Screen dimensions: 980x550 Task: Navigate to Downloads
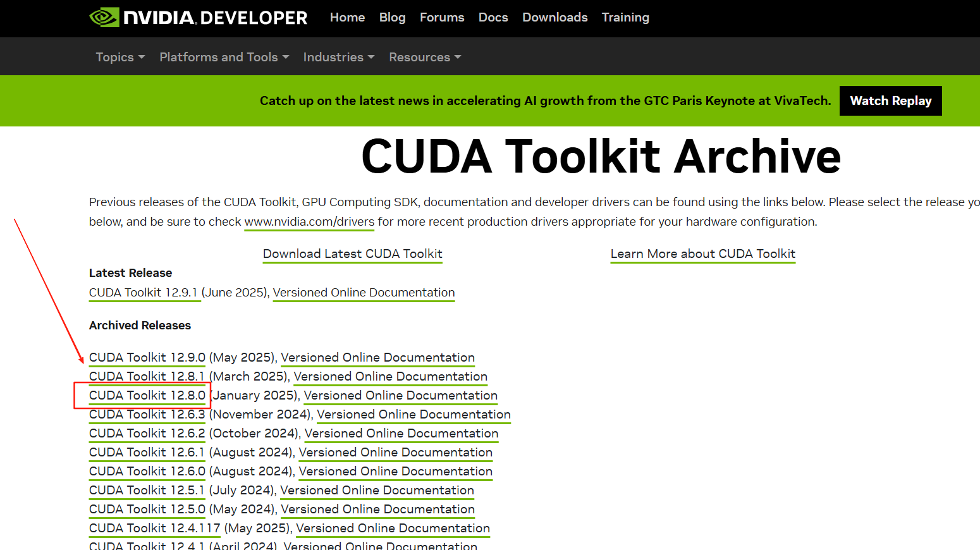tap(554, 18)
